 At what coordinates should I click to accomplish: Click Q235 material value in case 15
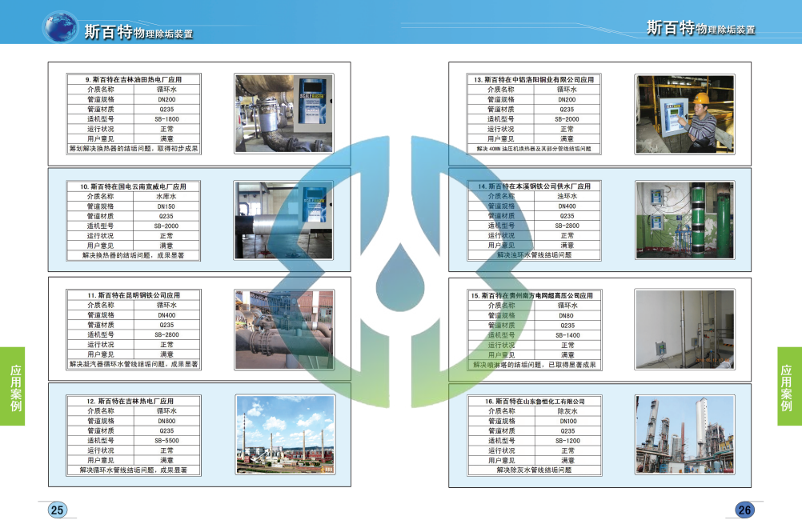click(567, 326)
